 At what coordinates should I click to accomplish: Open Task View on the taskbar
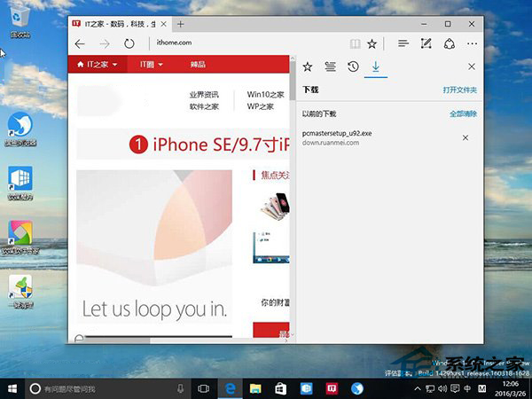[203, 389]
